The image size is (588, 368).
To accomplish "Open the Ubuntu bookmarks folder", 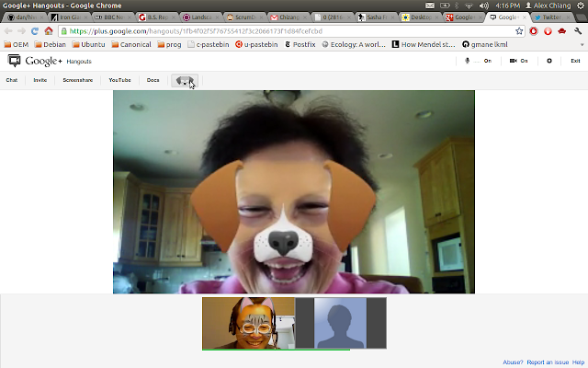I will click(x=88, y=45).
